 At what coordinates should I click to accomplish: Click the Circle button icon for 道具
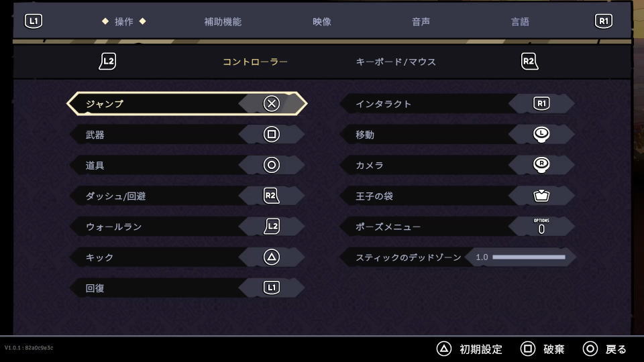point(272,165)
